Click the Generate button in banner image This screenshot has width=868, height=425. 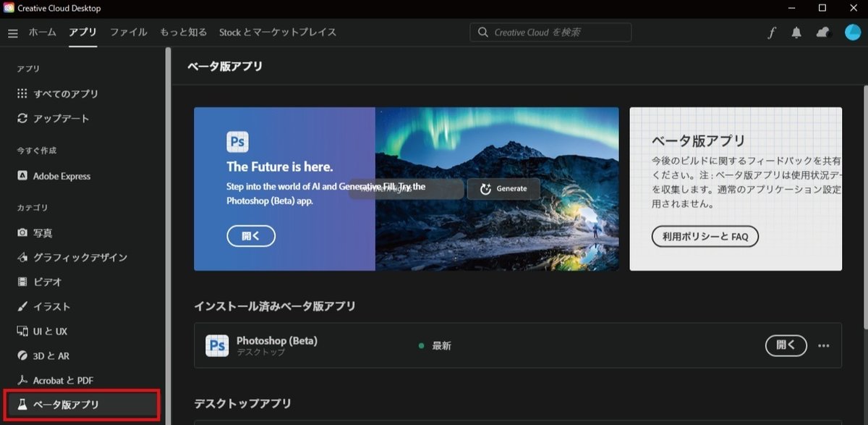503,189
